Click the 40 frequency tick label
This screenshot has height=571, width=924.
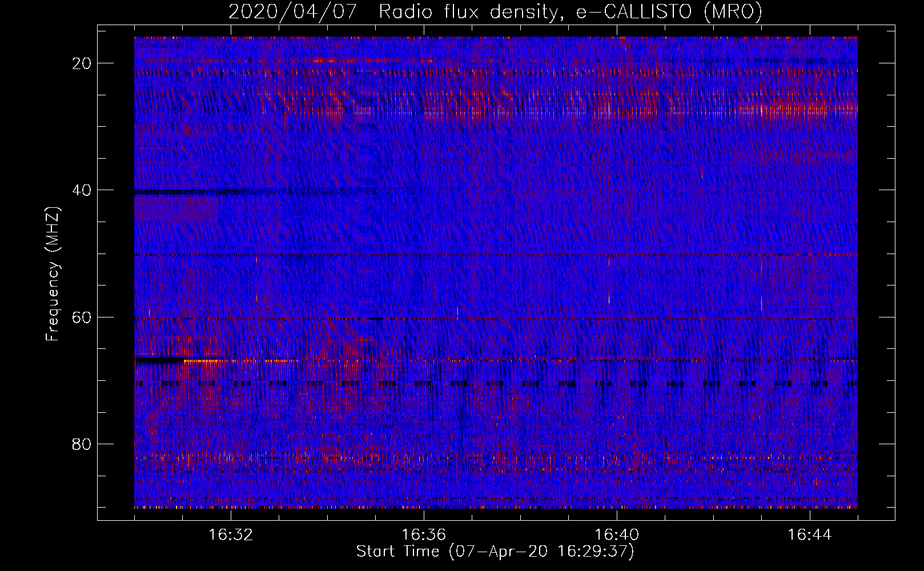point(82,190)
